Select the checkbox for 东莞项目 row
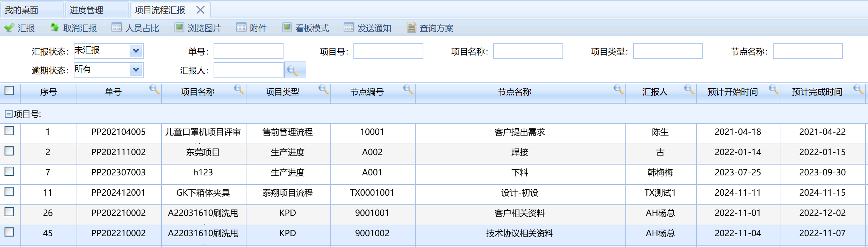This screenshot has width=868, height=247. pyautogui.click(x=9, y=151)
